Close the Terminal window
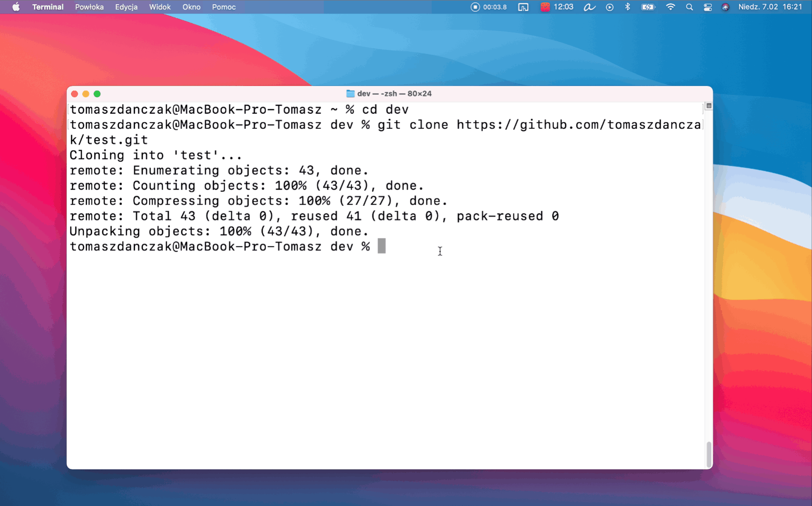The width and height of the screenshot is (812, 506). (x=74, y=94)
